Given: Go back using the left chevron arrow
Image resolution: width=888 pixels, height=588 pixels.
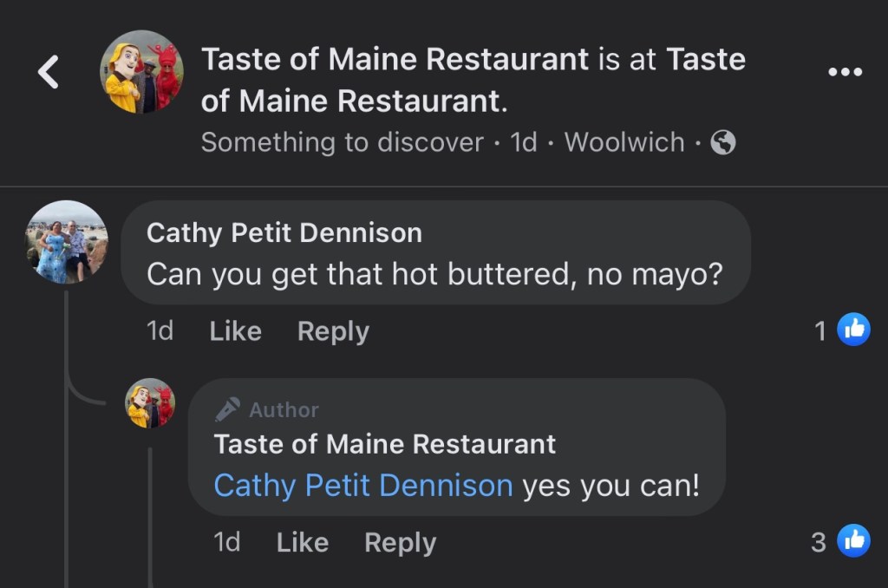Looking at the screenshot, I should (x=49, y=72).
